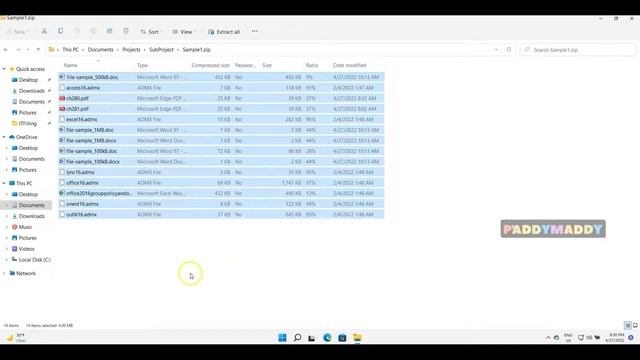Select file-sample_500kB.doc file
The image size is (640, 360).
[221, 77]
